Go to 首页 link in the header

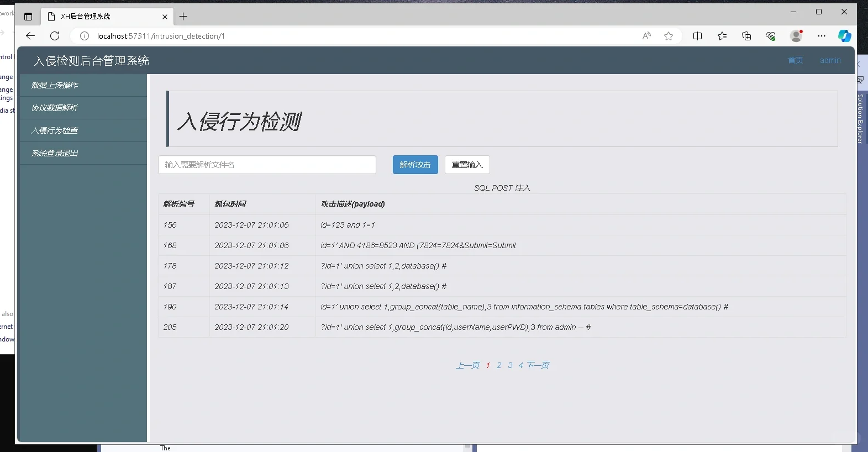pos(795,60)
